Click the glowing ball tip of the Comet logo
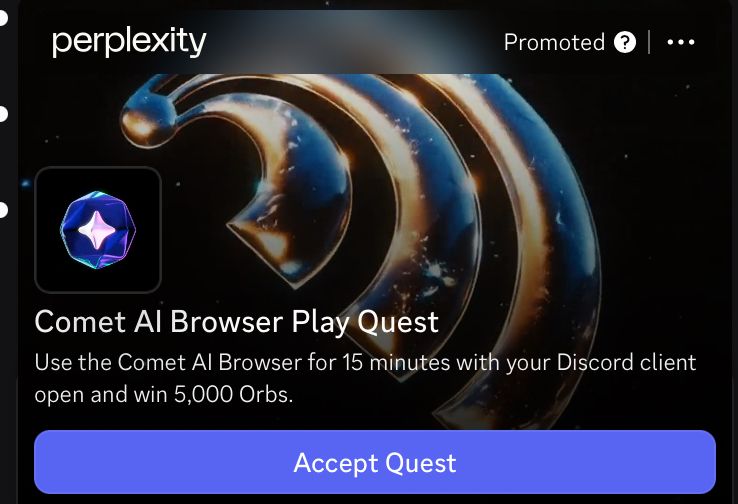The width and height of the screenshot is (738, 504). click(146, 118)
